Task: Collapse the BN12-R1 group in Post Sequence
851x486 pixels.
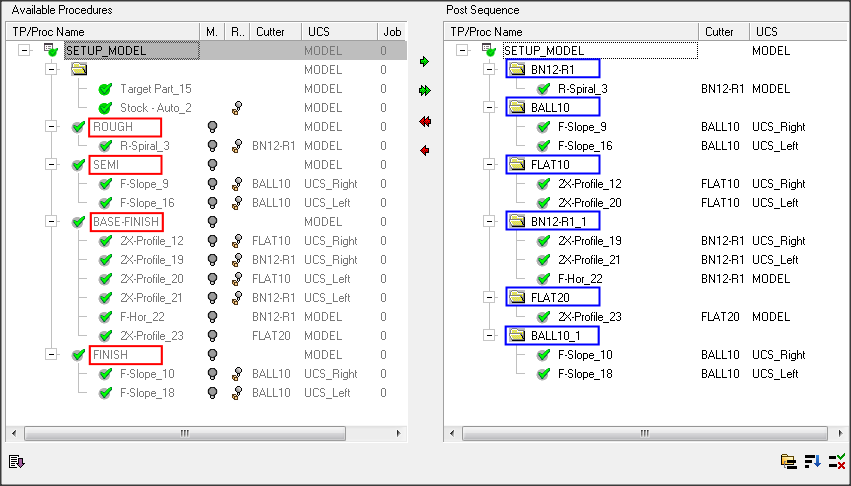Action: tap(489, 70)
